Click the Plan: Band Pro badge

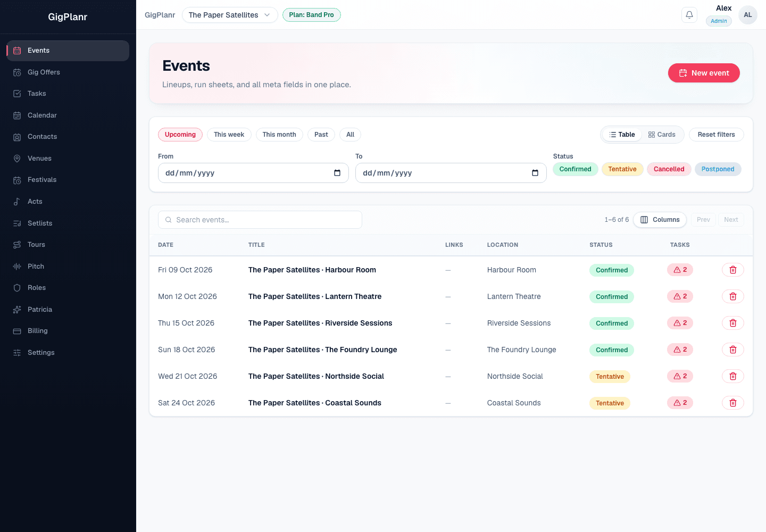(312, 15)
